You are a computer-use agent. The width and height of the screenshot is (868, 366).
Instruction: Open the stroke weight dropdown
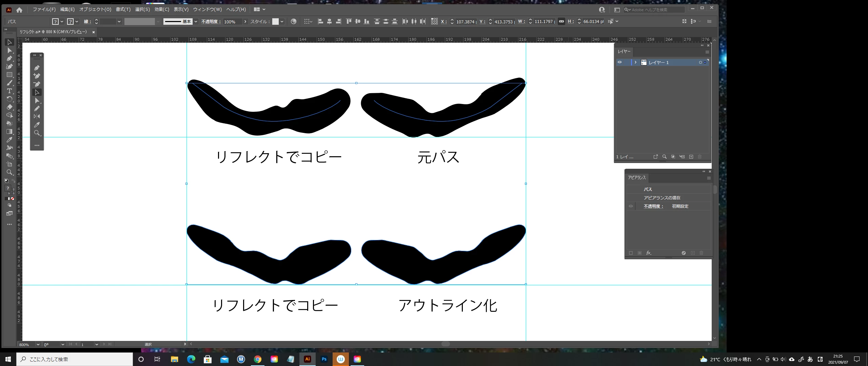tap(119, 22)
